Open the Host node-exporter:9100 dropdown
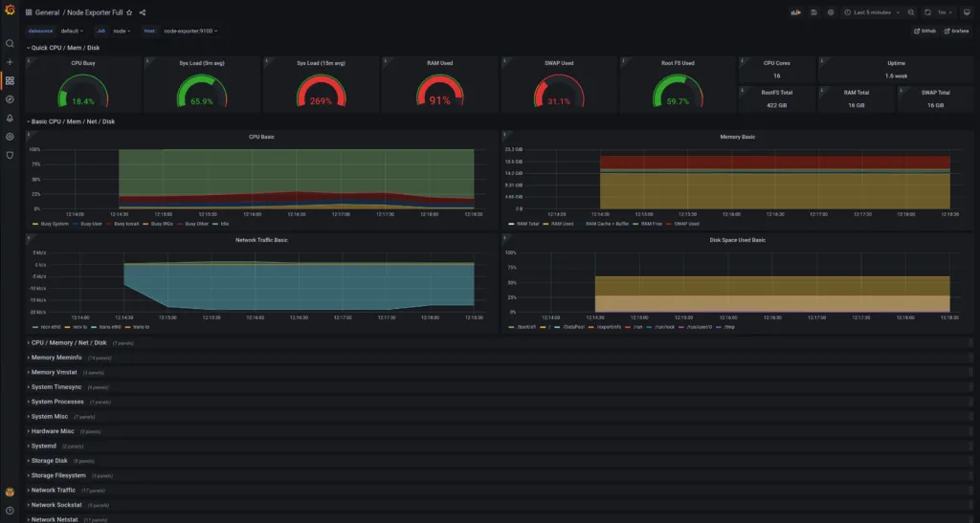 189,31
